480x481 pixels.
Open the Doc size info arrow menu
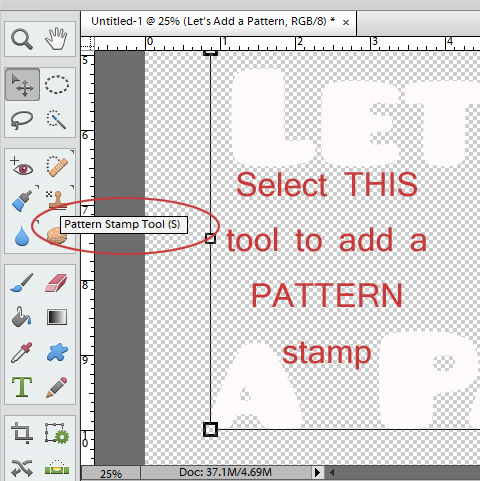pyautogui.click(x=317, y=472)
